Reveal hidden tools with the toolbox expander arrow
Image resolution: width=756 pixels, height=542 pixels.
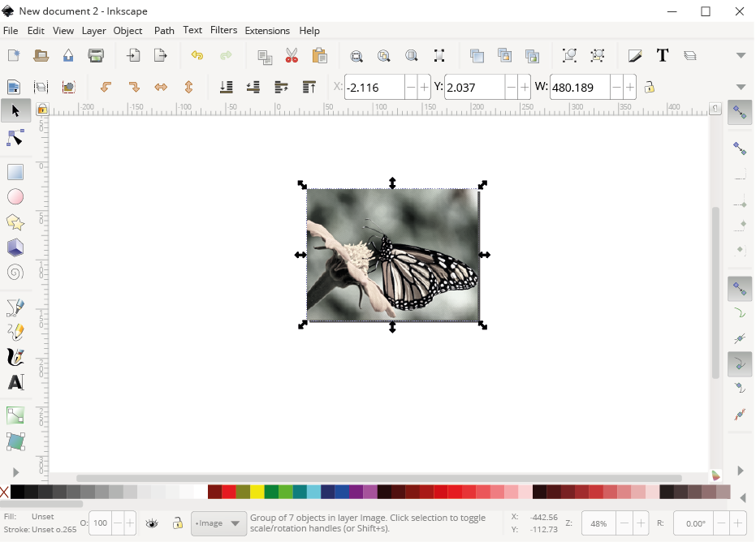tap(15, 471)
